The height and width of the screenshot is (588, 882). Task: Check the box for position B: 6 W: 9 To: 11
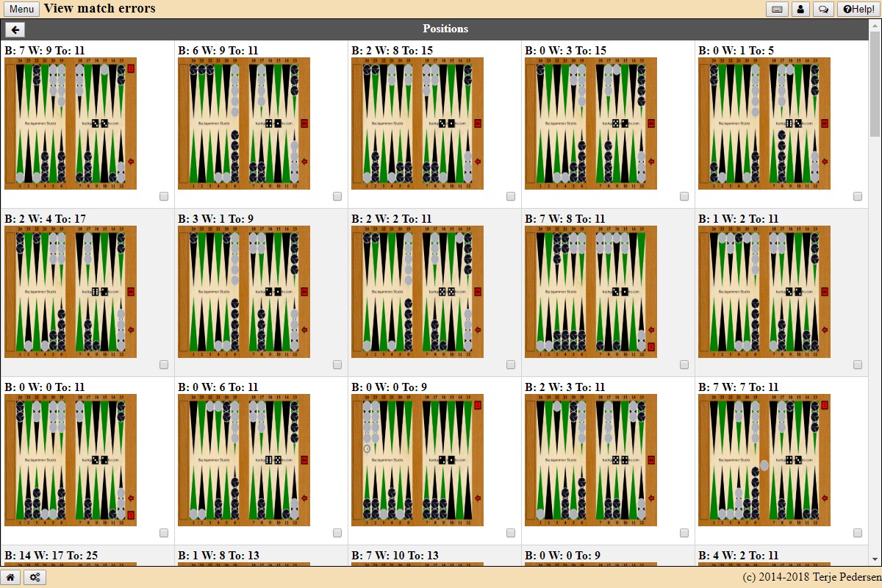click(x=337, y=196)
